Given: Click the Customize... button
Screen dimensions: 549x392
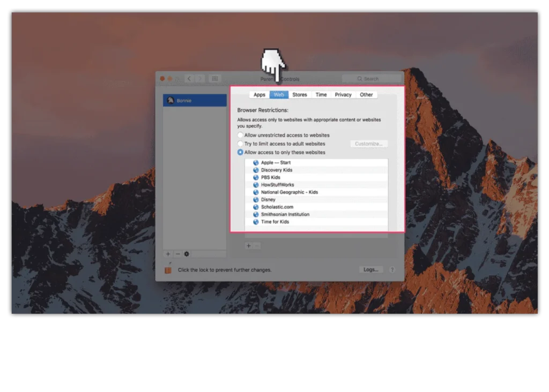Looking at the screenshot, I should 369,144.
